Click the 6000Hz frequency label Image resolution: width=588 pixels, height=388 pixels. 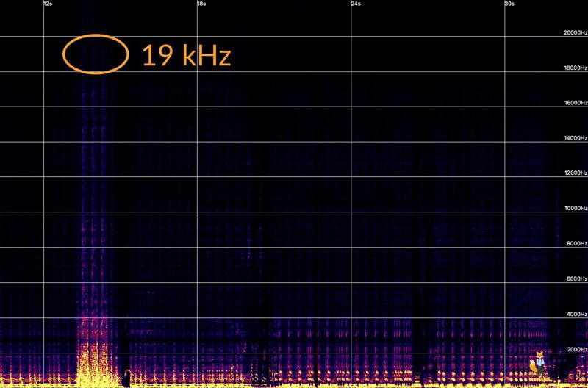pos(577,279)
